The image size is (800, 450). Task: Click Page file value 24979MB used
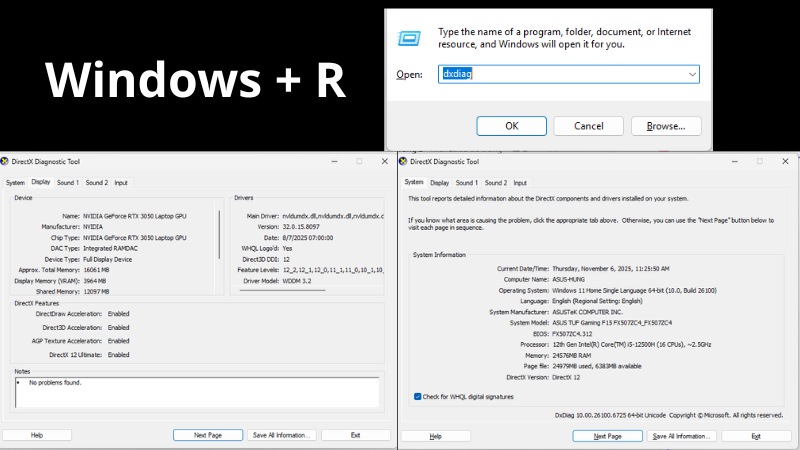[596, 366]
